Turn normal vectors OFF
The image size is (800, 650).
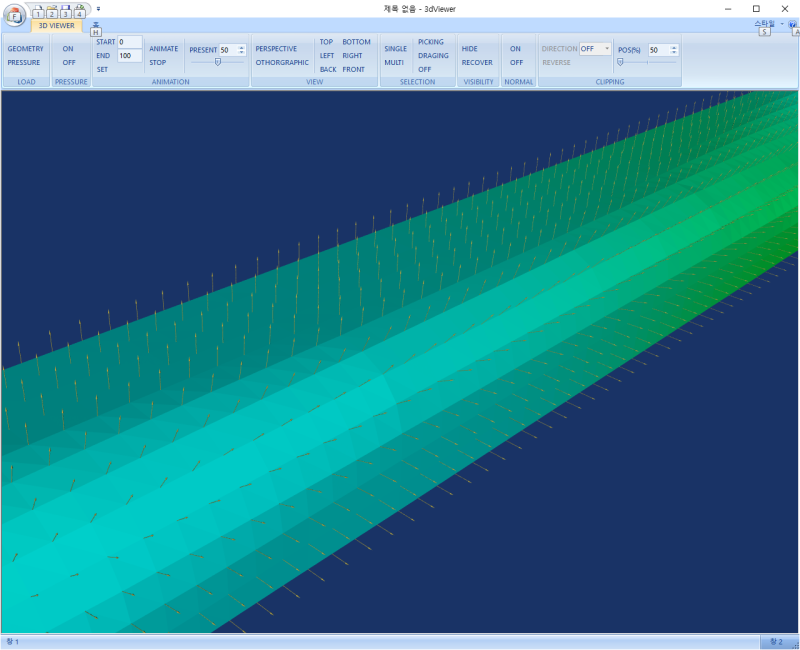[x=516, y=62]
